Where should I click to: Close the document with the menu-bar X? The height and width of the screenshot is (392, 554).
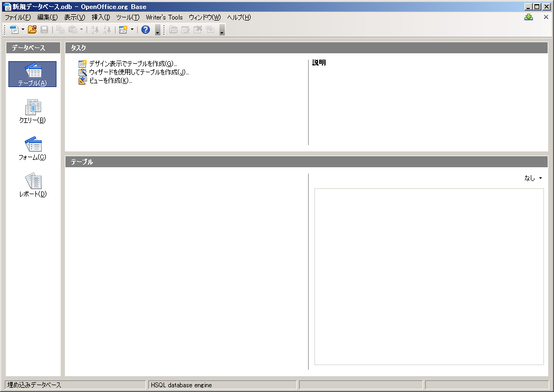pos(546,17)
